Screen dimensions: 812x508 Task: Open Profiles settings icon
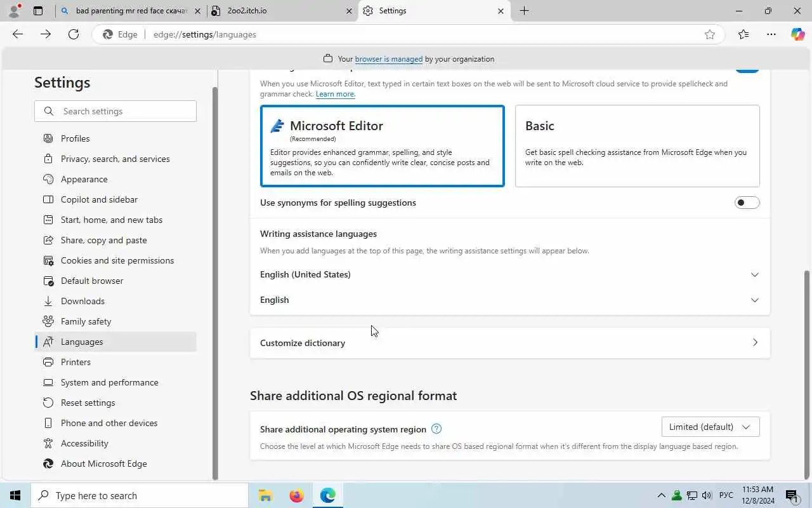coord(48,138)
